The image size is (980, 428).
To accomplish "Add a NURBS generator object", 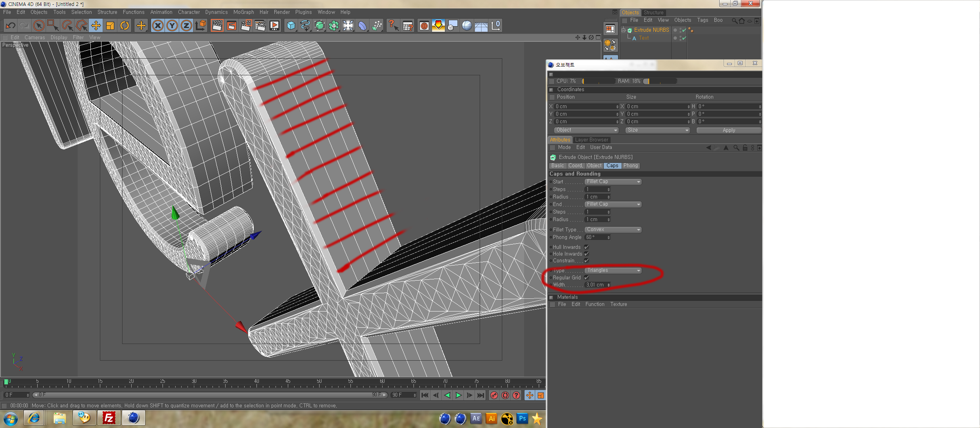I will click(x=320, y=26).
